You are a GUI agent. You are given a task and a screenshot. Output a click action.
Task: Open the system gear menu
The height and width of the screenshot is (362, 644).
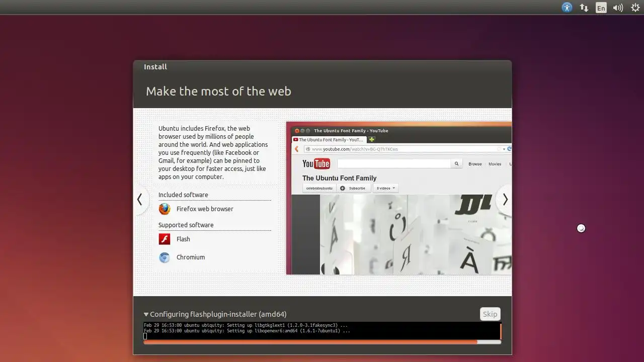point(635,8)
